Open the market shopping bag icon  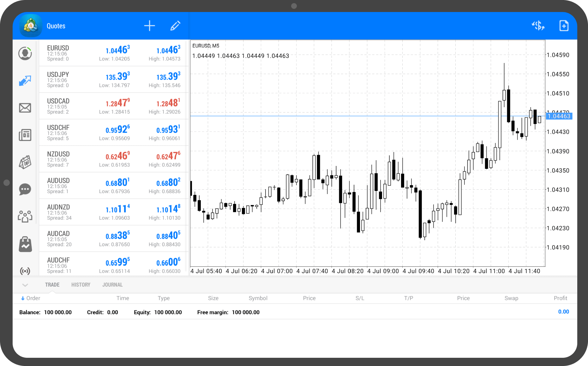25,244
